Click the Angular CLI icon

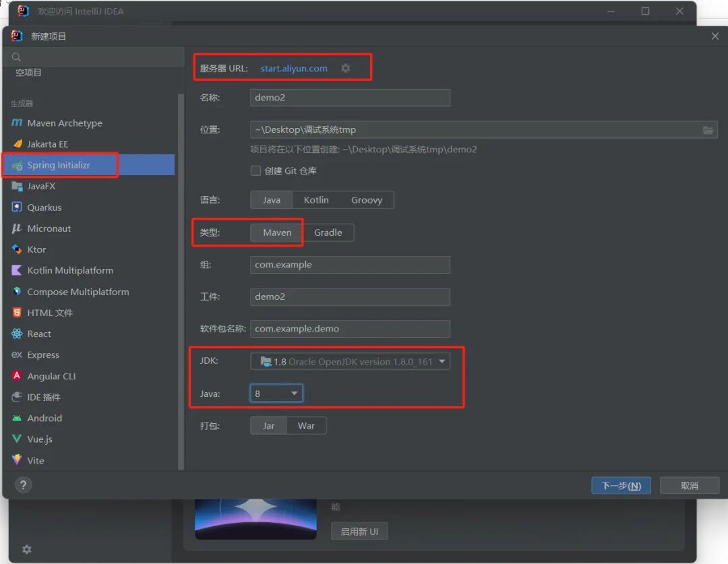(17, 375)
